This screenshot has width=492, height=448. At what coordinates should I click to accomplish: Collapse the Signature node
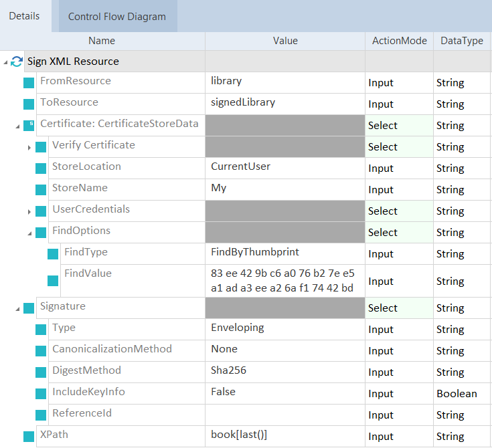click(x=17, y=309)
